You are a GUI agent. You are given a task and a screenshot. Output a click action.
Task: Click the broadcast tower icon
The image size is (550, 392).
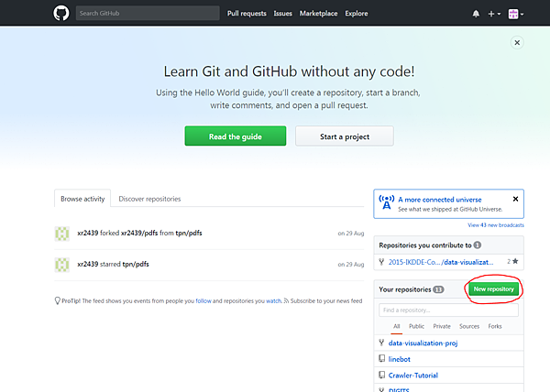[387, 202]
